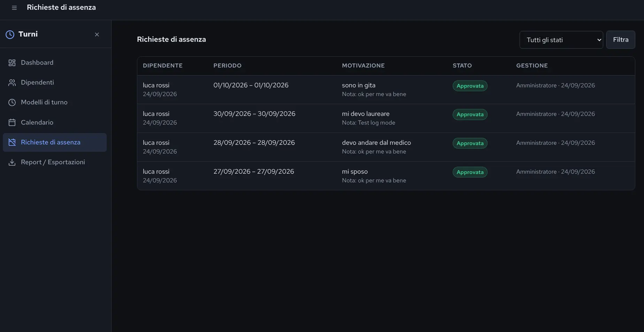Click the Report / Esportazioni download icon
The height and width of the screenshot is (332, 644).
[x=12, y=162]
